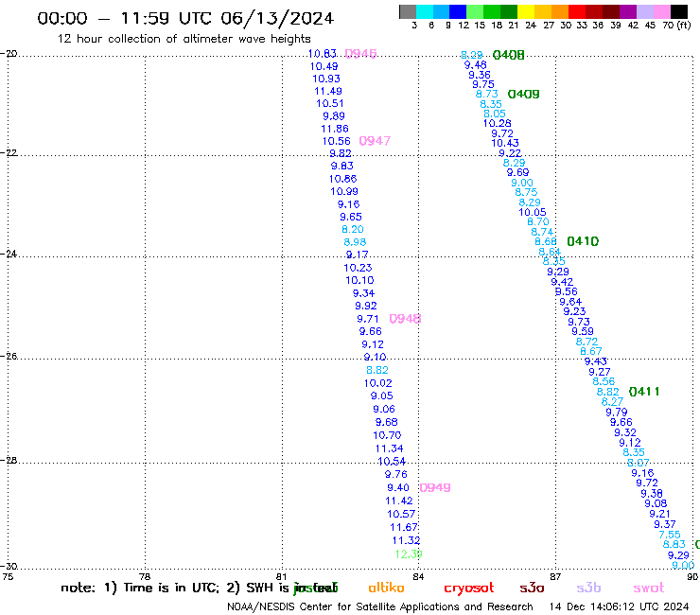
Task: Click the wave height value 11.34
Action: (x=390, y=448)
